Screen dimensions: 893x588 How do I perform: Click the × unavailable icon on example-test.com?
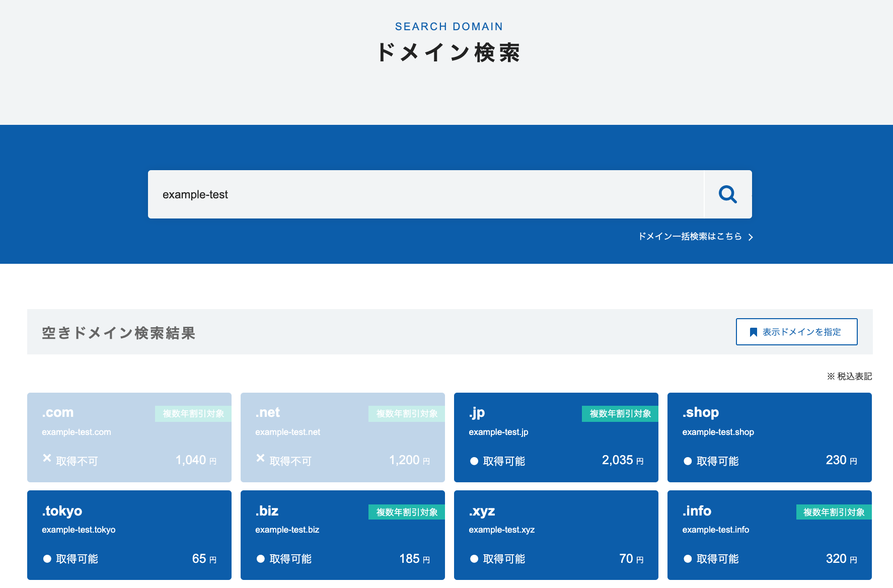point(47,458)
